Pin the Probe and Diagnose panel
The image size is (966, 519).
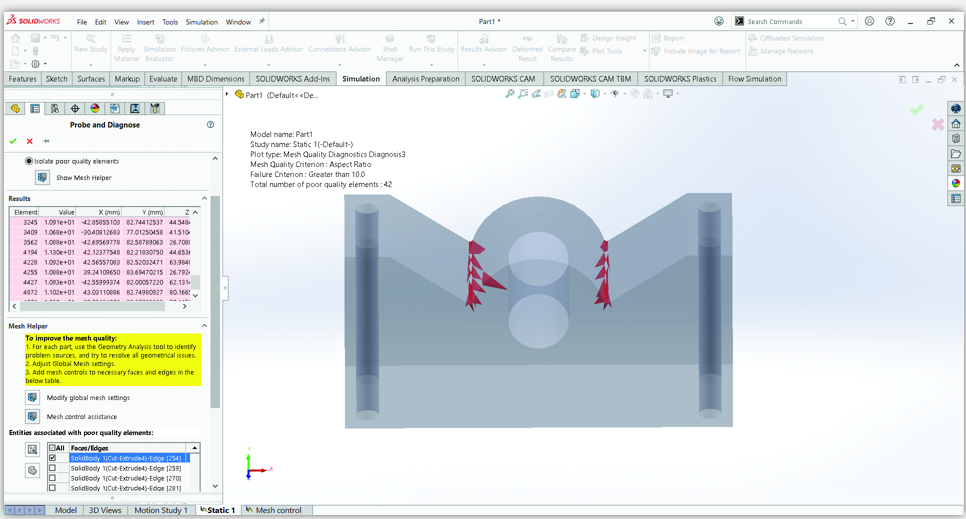tap(46, 141)
